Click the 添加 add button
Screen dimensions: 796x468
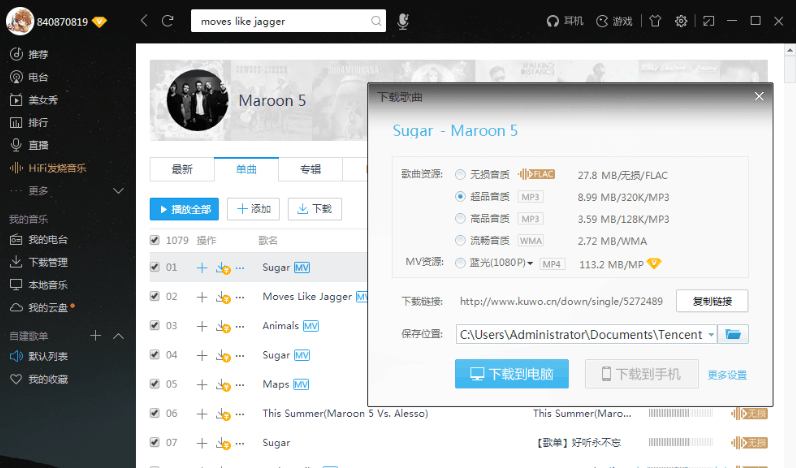point(253,209)
